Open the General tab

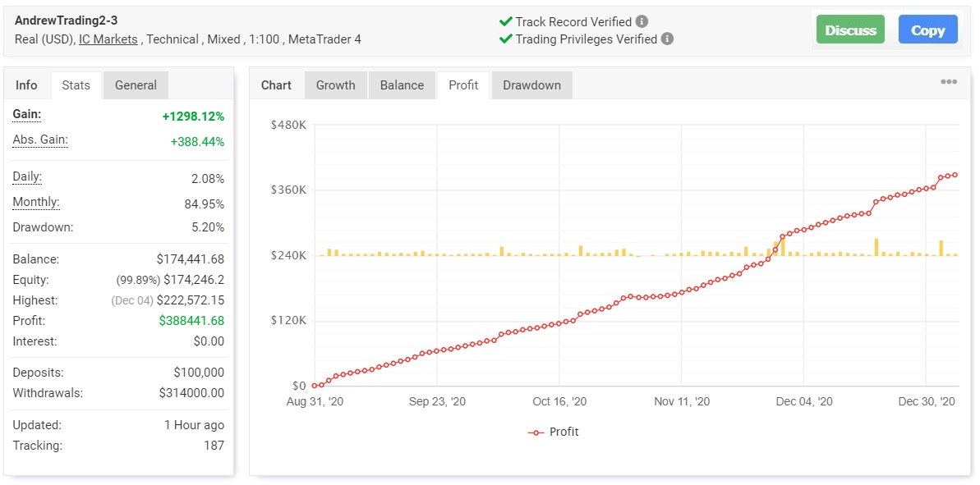[136, 85]
